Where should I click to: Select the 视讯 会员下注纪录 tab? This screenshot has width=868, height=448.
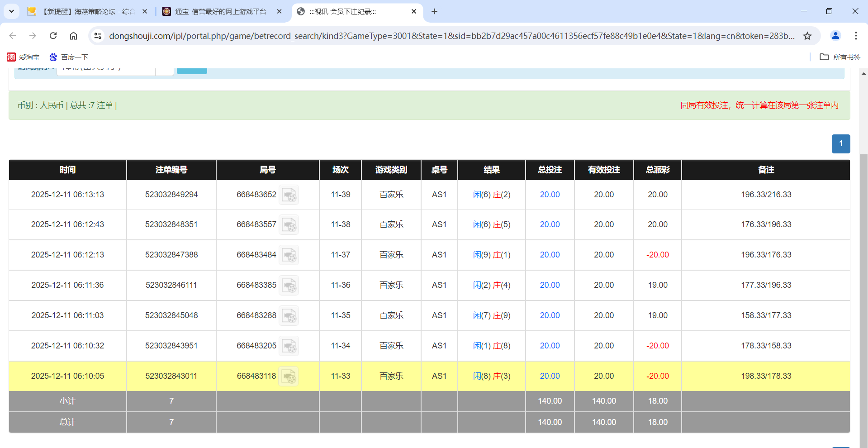pyautogui.click(x=353, y=11)
